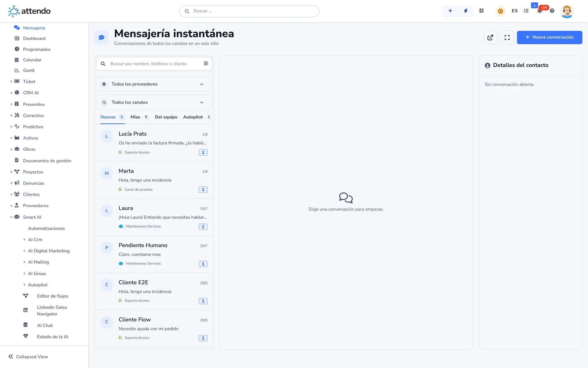Focus the global Buscar search box
Screen dimensions: 588x368
click(249, 11)
